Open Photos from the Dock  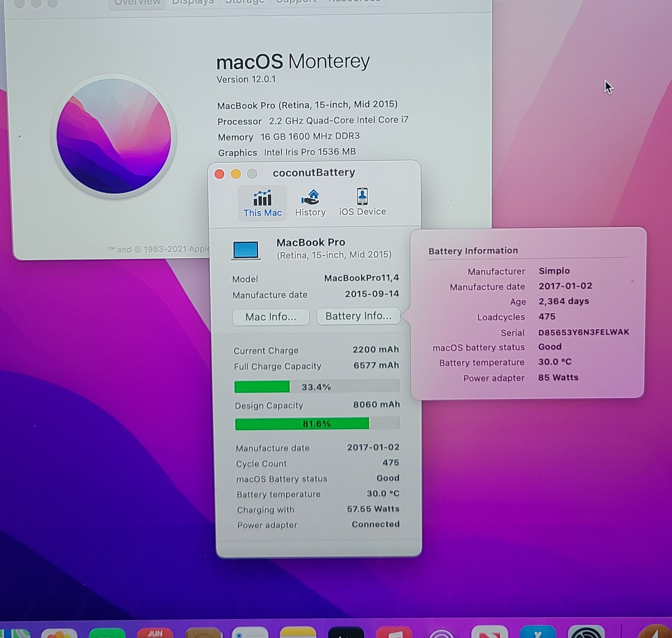[x=59, y=633]
